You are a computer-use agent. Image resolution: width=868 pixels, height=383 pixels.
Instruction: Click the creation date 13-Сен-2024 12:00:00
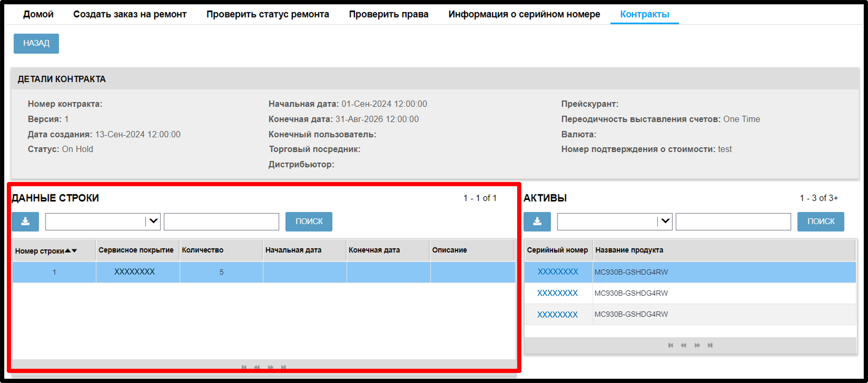tap(138, 134)
